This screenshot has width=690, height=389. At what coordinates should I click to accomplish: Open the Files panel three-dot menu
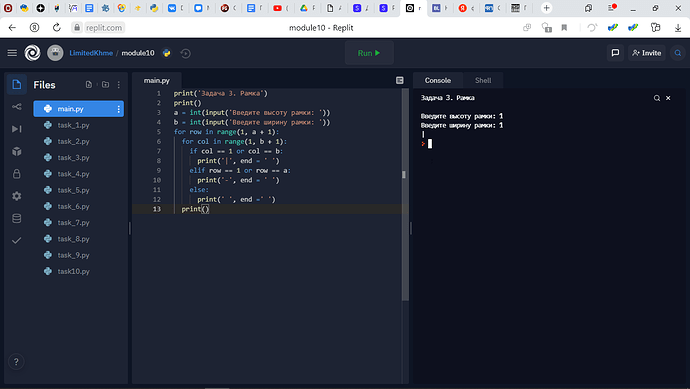(x=119, y=84)
